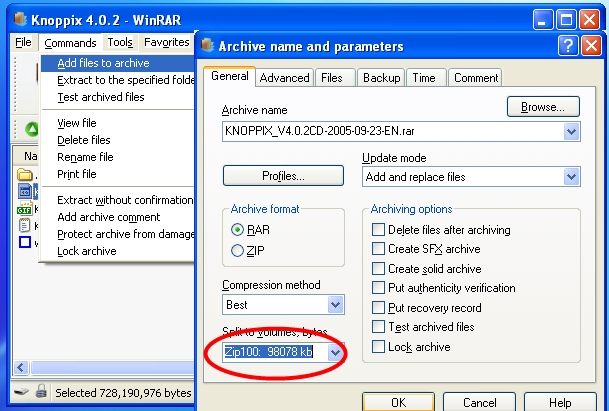Choose Test archived files in Commands menu

click(x=118, y=97)
